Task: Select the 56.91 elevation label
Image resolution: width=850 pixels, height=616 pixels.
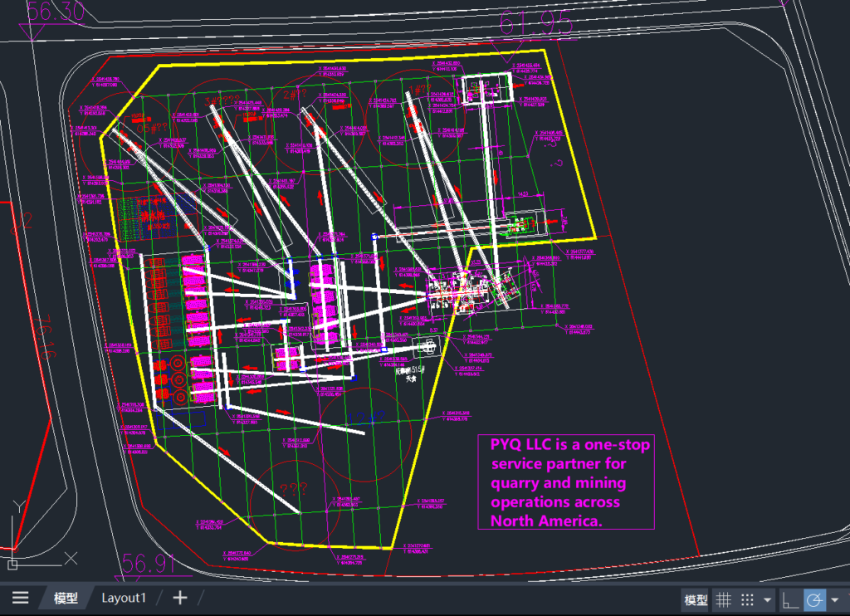Action: coord(149,565)
